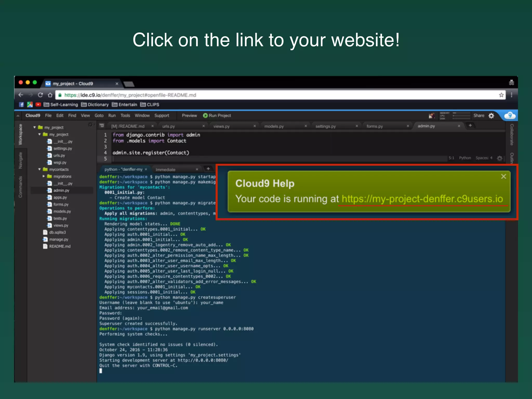532x399 pixels.
Task: Toggle the Navigate side panel
Action: (20, 161)
